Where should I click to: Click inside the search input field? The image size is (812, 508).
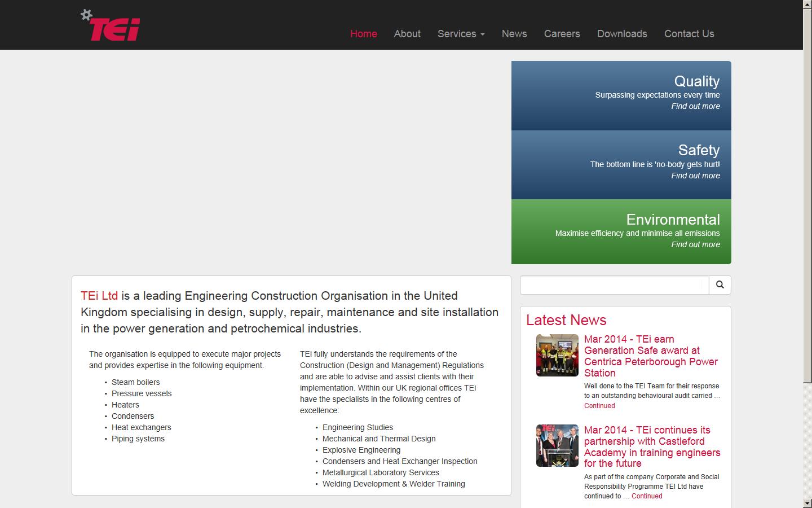pyautogui.click(x=614, y=285)
